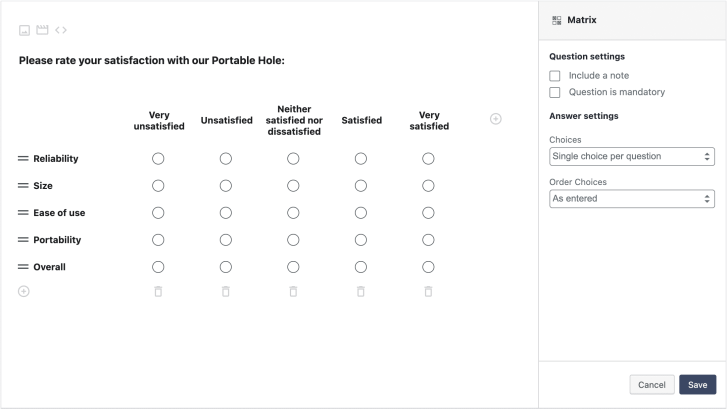Open the Choices dropdown
Image resolution: width=727 pixels, height=409 pixels.
point(631,156)
